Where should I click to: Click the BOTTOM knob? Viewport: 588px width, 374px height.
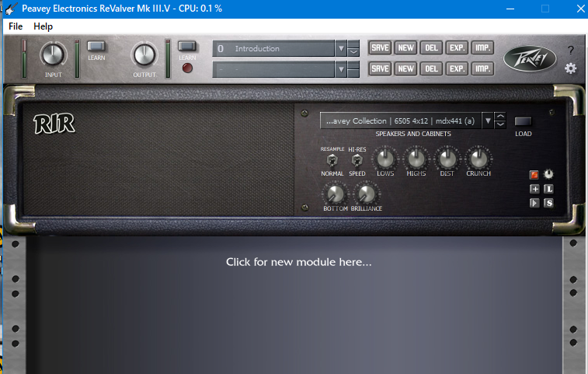click(336, 194)
